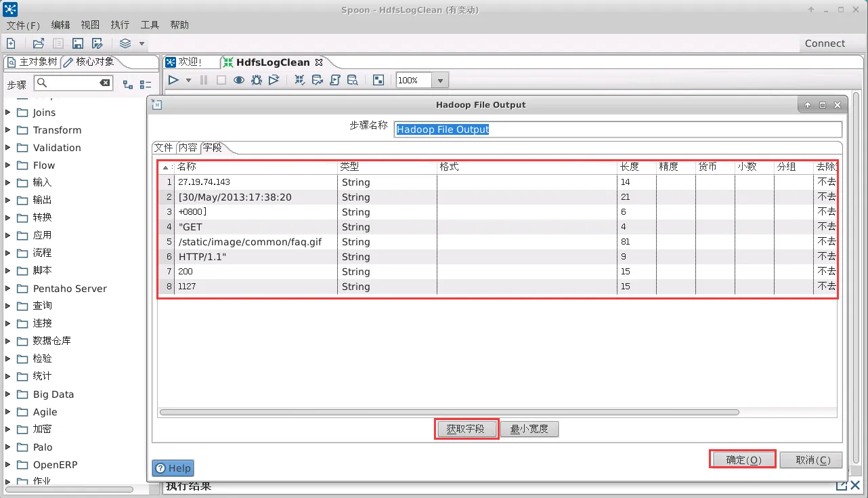Select the OpenERP tree item
The height and width of the screenshot is (498, 868).
pyautogui.click(x=55, y=465)
